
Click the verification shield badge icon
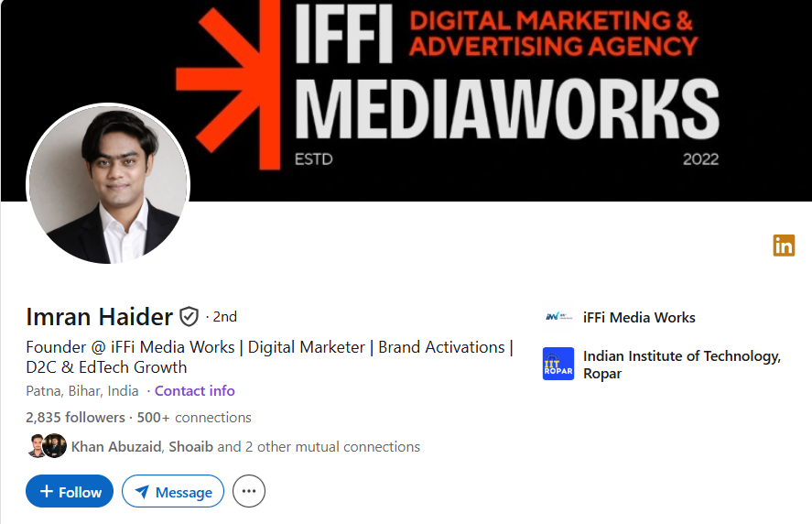coord(189,317)
